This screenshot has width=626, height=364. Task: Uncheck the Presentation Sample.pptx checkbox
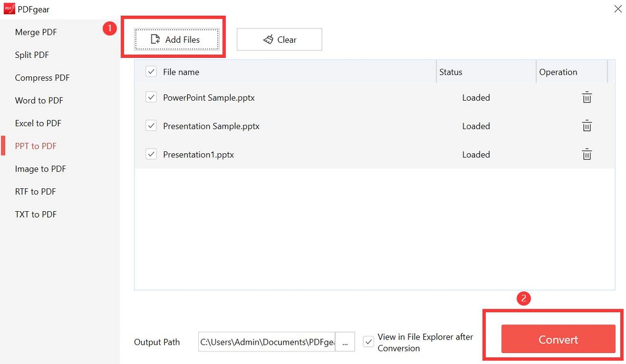pyautogui.click(x=151, y=126)
